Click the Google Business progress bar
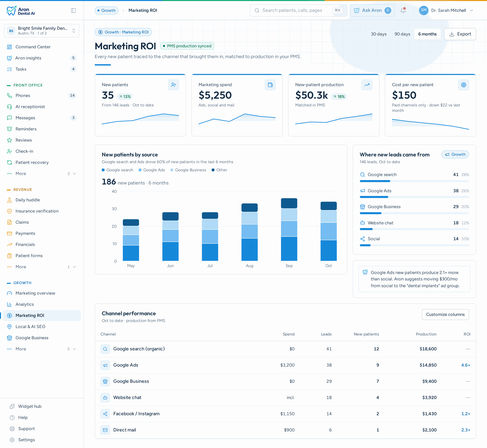This screenshot has width=487, height=448. 414,213
